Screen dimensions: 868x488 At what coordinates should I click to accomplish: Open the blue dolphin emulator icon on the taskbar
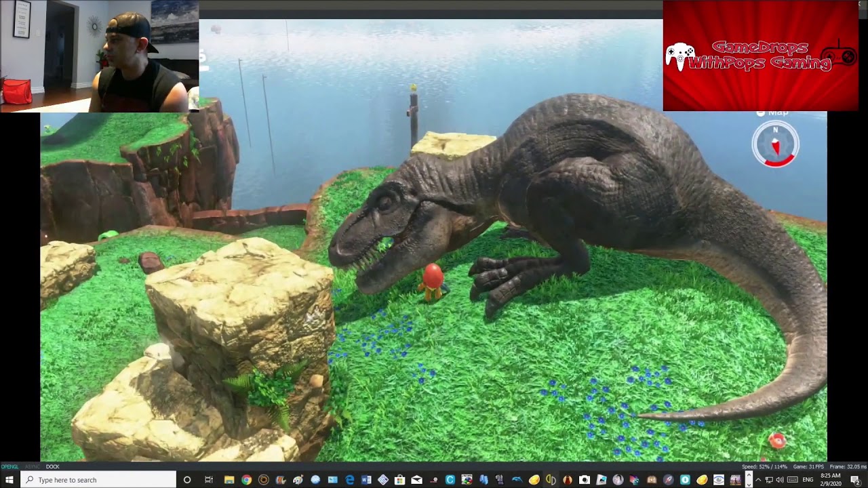(517, 480)
